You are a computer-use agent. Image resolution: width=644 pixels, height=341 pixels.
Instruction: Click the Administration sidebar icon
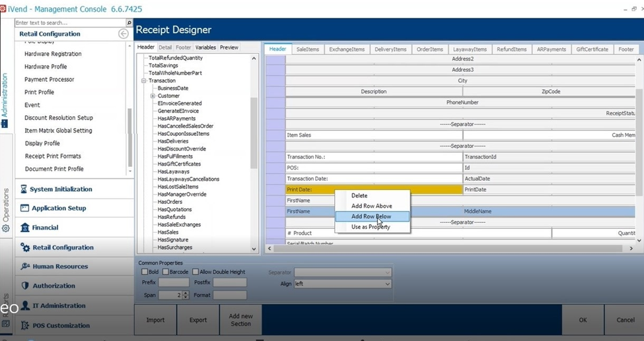click(x=4, y=123)
